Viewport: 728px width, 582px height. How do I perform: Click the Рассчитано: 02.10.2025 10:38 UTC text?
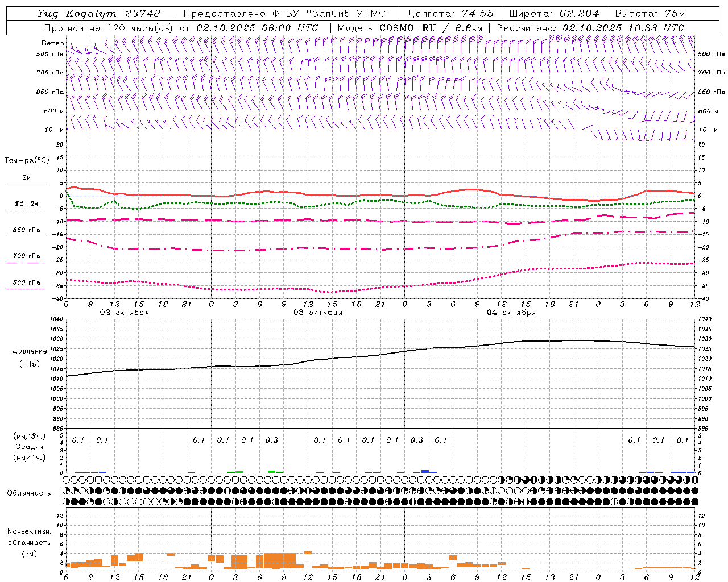[x=590, y=28]
